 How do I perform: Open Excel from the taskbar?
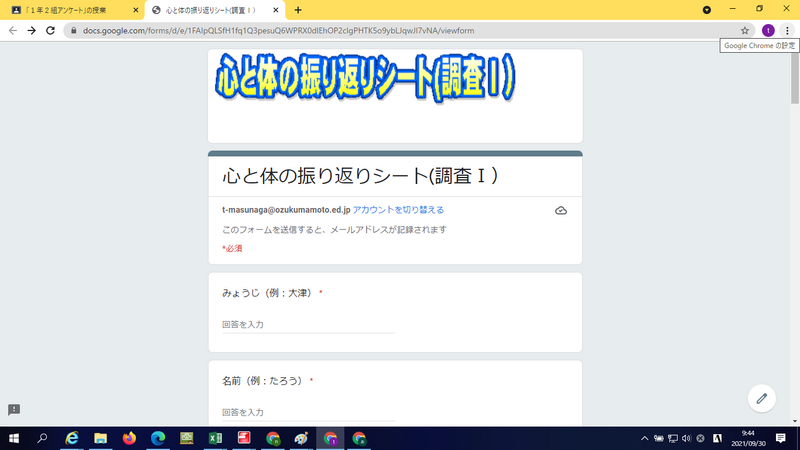[215, 438]
